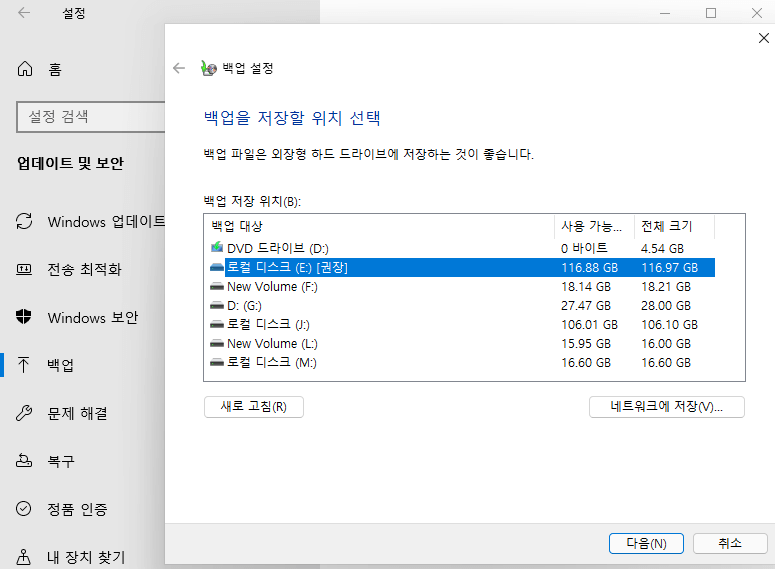Sort by 사용 가능... column header
775x569 pixels.
pyautogui.click(x=594, y=226)
